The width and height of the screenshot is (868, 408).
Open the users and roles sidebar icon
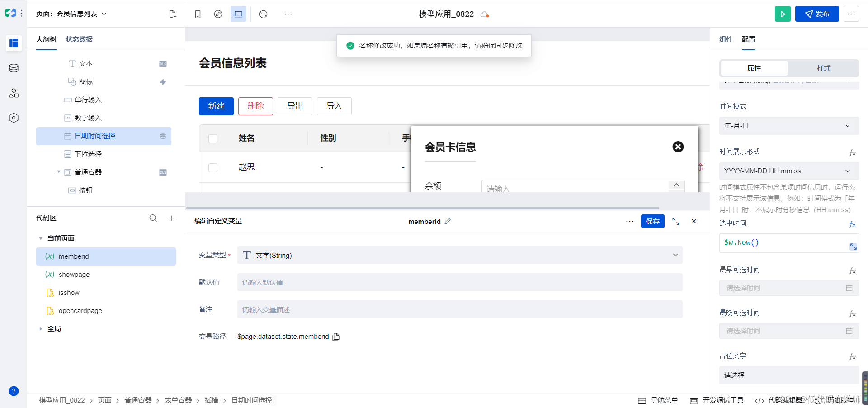14,93
